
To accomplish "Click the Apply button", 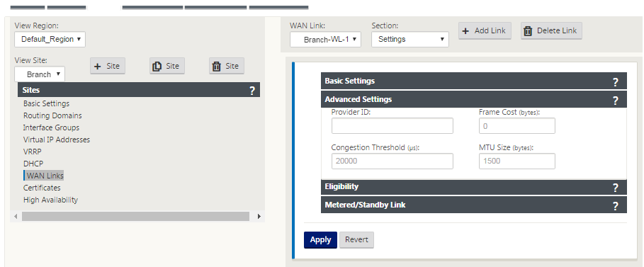I will [320, 240].
